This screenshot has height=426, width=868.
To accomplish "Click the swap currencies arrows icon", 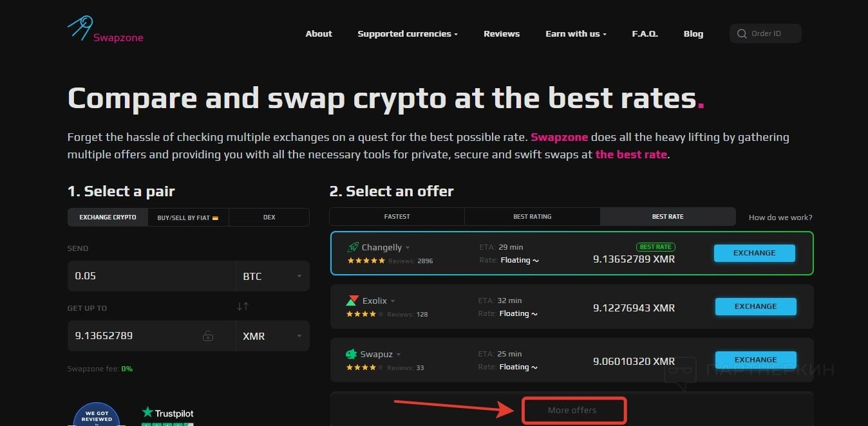I will [x=243, y=306].
